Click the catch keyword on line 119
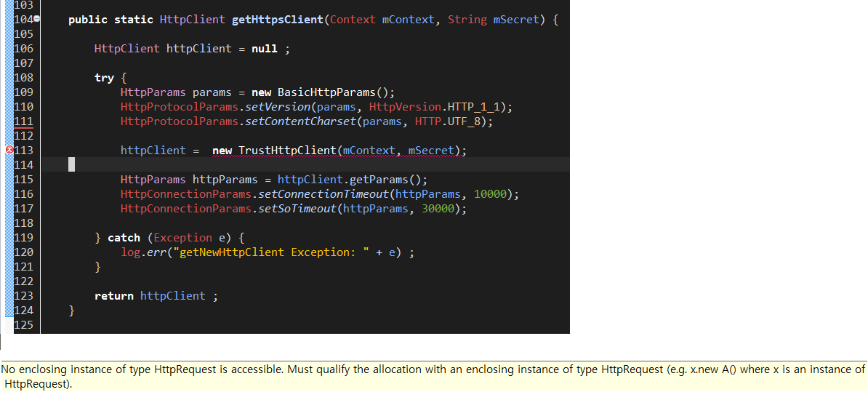 pos(124,238)
